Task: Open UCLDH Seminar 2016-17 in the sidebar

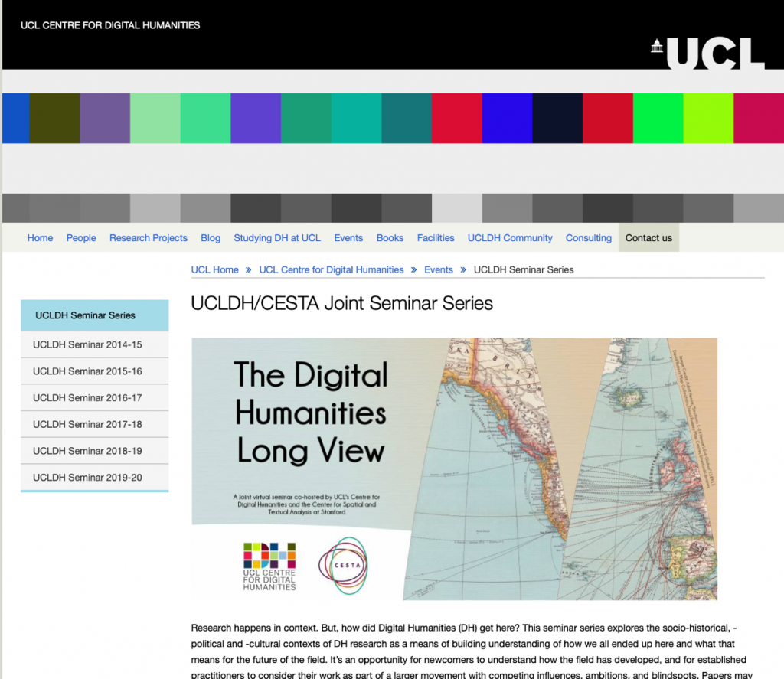Action: coord(94,397)
